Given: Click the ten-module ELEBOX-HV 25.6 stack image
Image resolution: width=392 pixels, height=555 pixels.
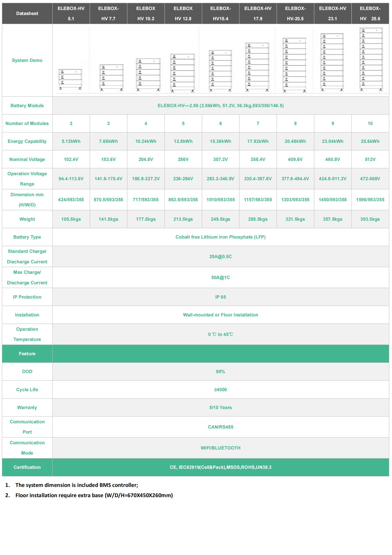Looking at the screenshot, I should [371, 59].
